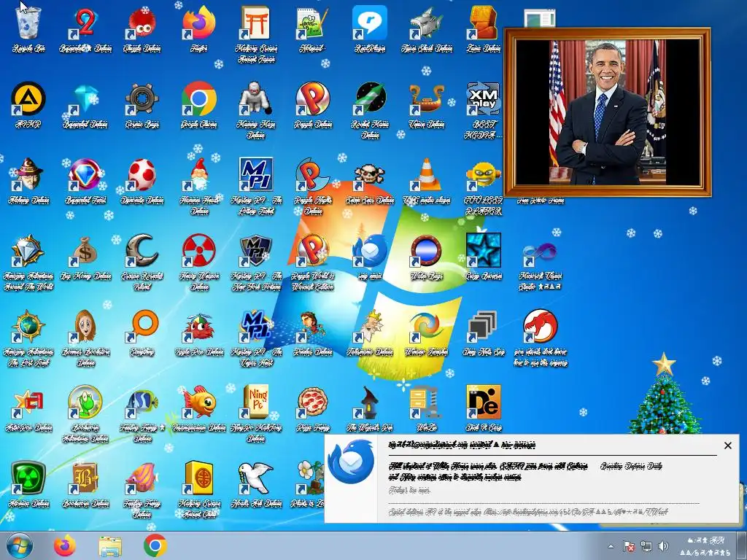Open Mystery P.I. The Lottery Ticket
This screenshot has width=747, height=560.
pyautogui.click(x=256, y=174)
